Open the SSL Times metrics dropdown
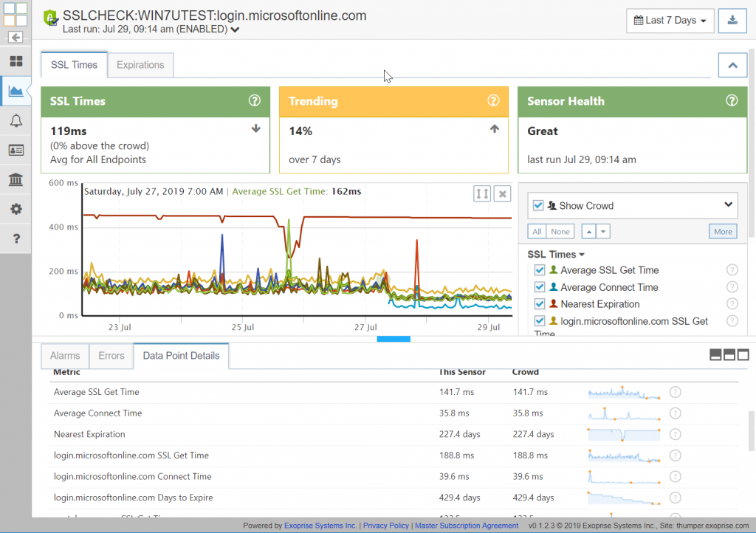The height and width of the screenshot is (533, 756). click(556, 254)
